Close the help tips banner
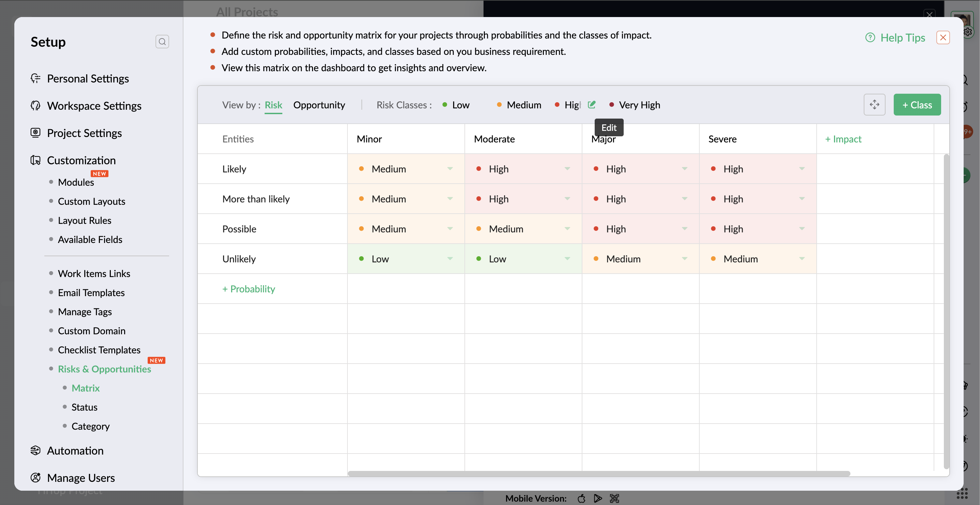Image resolution: width=980 pixels, height=505 pixels. pos(943,37)
